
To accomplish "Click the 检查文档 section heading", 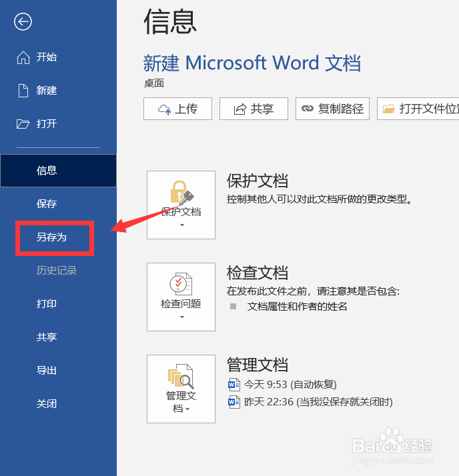I will 258,273.
